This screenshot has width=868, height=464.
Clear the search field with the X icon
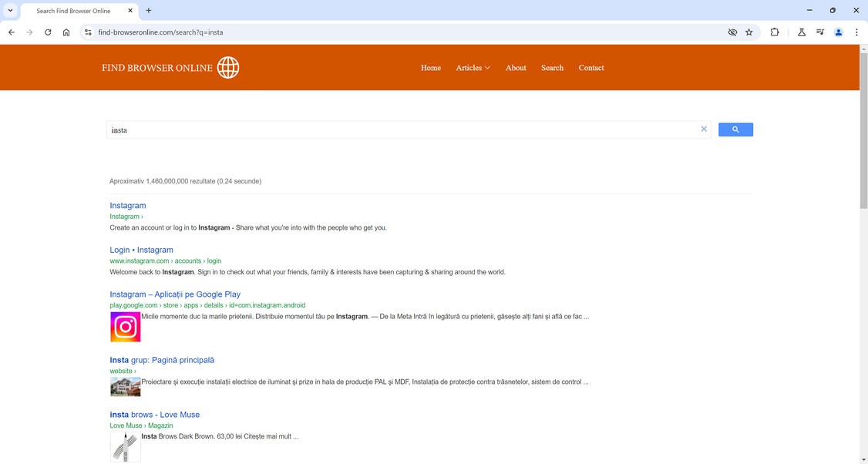point(703,129)
